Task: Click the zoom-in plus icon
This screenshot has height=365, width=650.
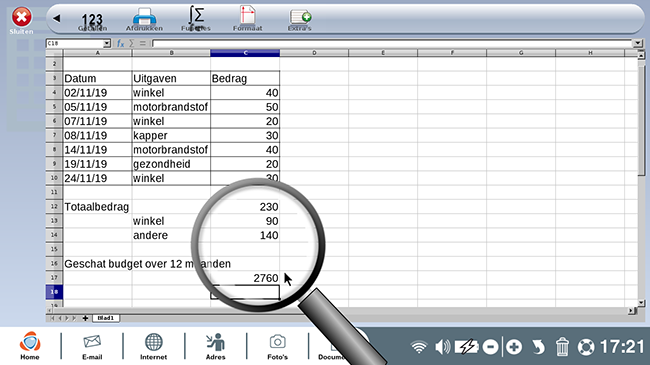Action: tap(514, 347)
